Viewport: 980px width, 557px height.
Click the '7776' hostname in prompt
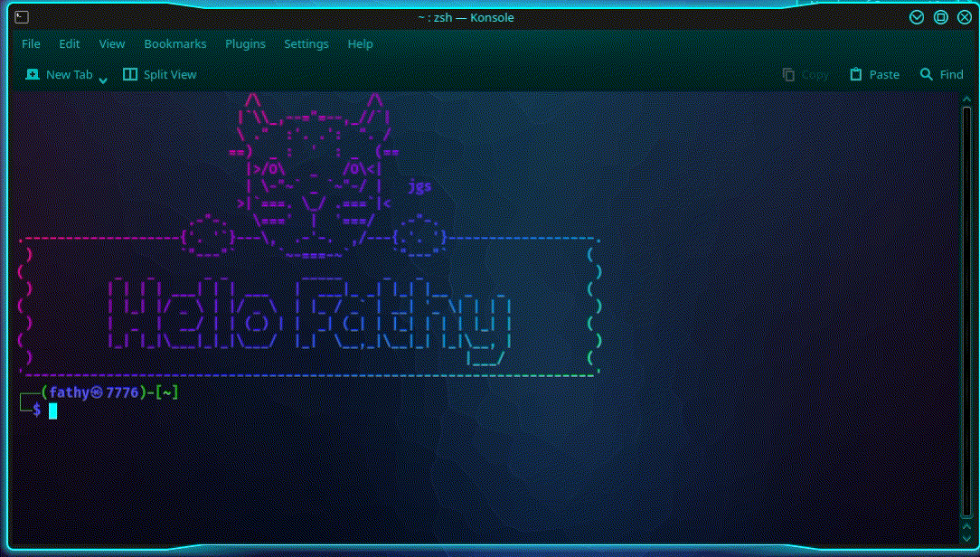tap(122, 392)
